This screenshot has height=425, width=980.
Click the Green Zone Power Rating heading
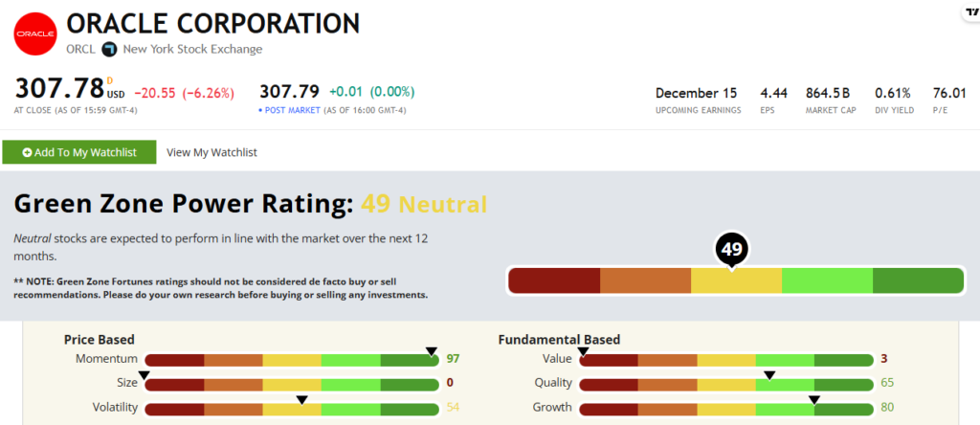184,204
